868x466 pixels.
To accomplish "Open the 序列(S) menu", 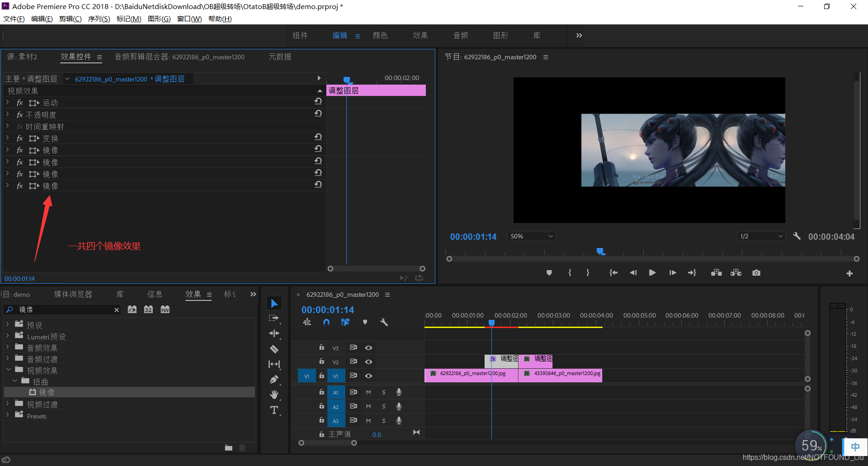I will (x=99, y=19).
